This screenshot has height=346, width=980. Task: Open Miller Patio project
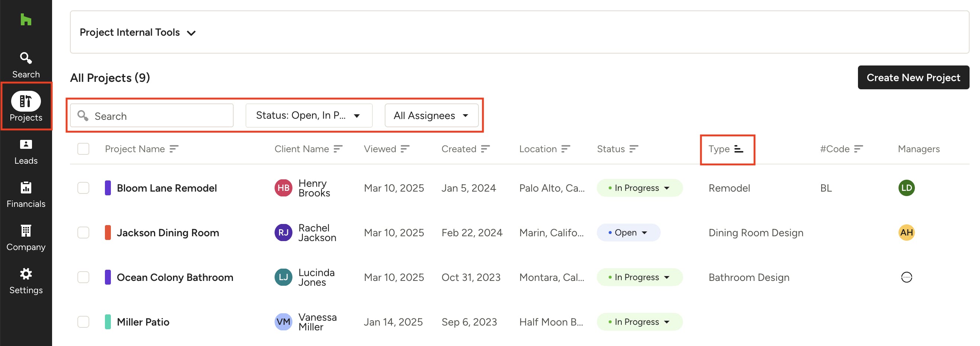coord(143,322)
